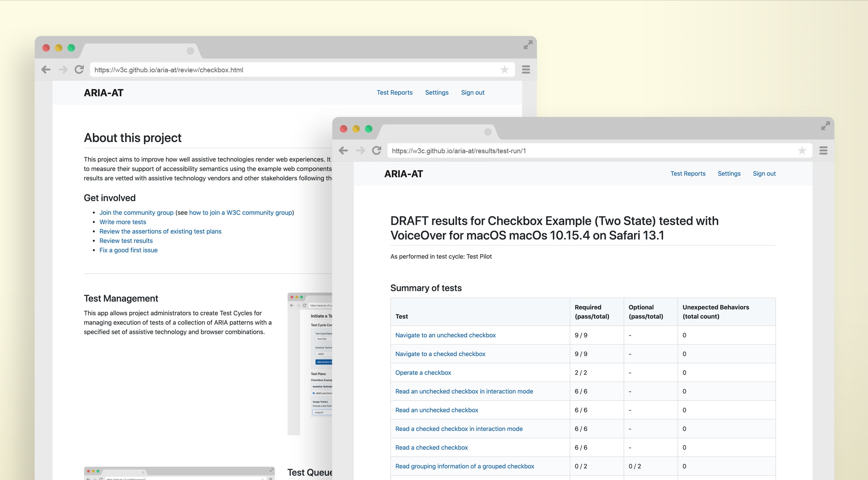
Task: Click 'Get involved' heading
Action: pos(110,198)
